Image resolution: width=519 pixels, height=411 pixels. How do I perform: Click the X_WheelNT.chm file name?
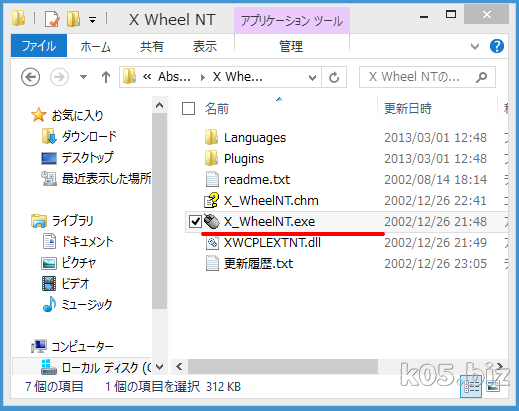(x=271, y=201)
